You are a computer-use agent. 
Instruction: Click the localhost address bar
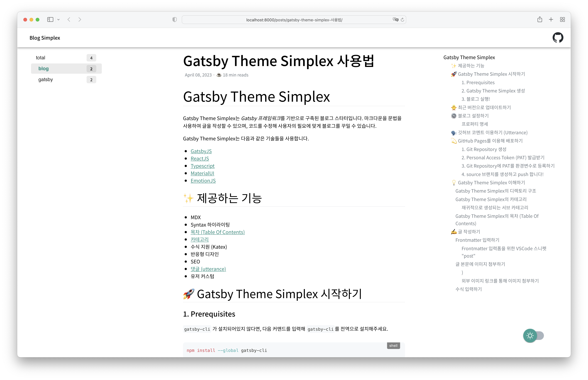pyautogui.click(x=294, y=20)
